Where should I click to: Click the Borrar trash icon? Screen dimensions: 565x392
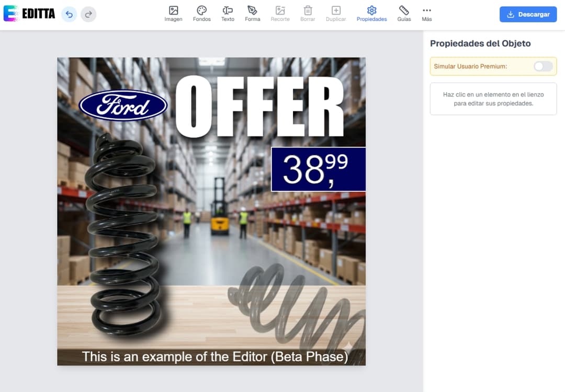click(308, 14)
